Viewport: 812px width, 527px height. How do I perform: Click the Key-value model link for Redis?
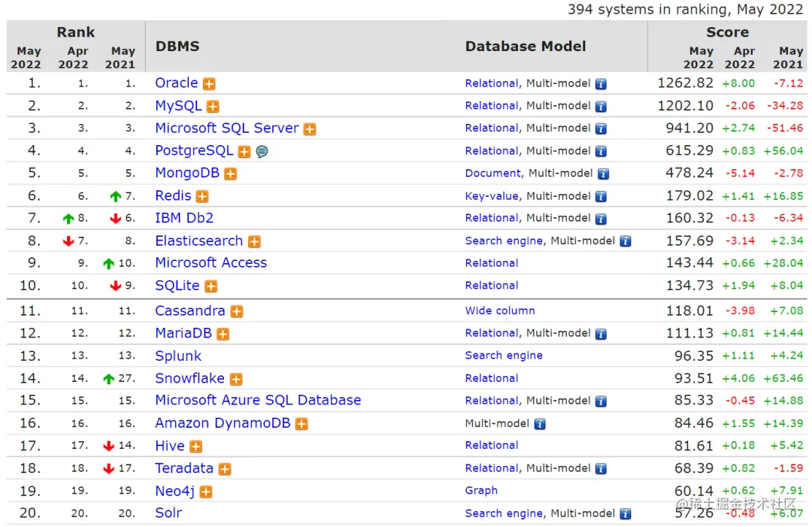point(492,196)
